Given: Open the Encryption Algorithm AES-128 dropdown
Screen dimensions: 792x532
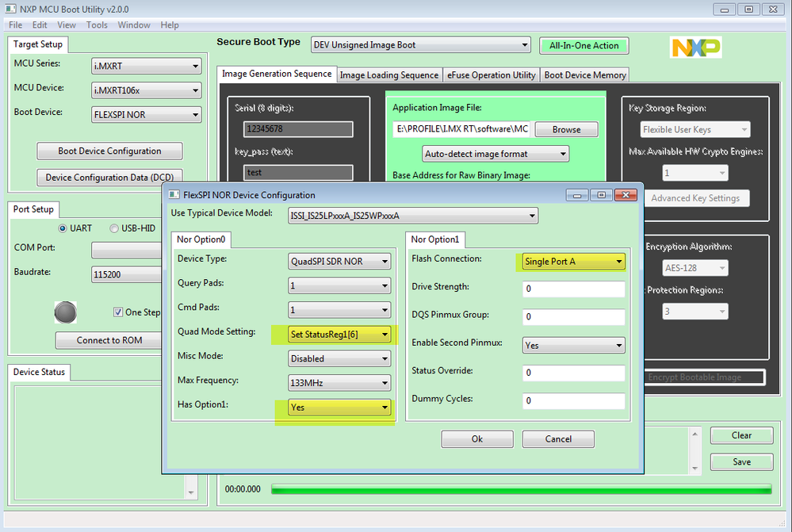Looking at the screenshot, I should coord(695,268).
